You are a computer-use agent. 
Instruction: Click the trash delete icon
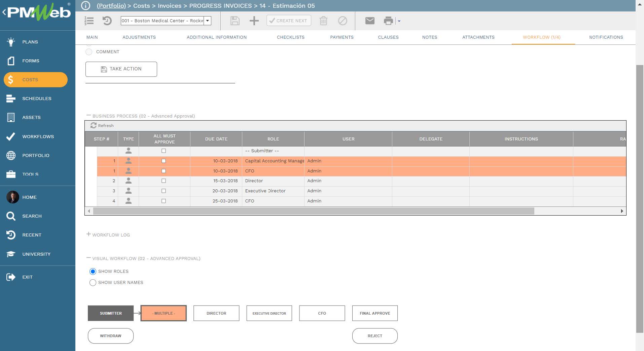click(x=323, y=21)
